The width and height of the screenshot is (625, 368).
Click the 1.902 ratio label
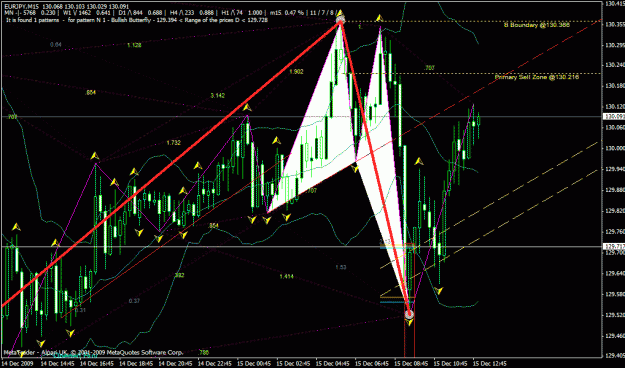(x=296, y=72)
